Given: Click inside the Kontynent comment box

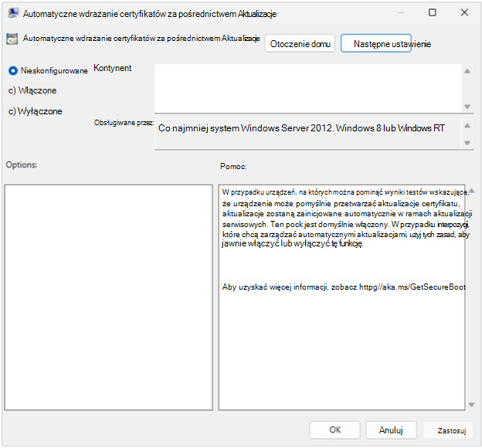Looking at the screenshot, I should (308, 89).
